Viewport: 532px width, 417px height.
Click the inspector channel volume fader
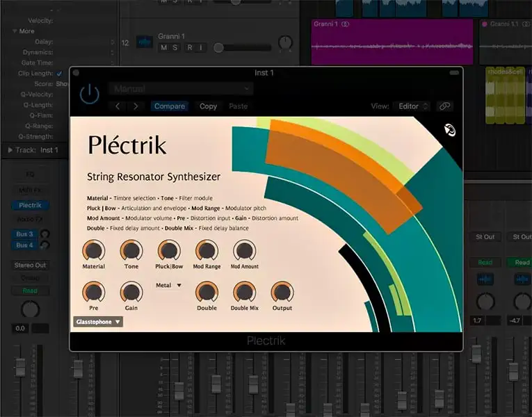click(20, 367)
